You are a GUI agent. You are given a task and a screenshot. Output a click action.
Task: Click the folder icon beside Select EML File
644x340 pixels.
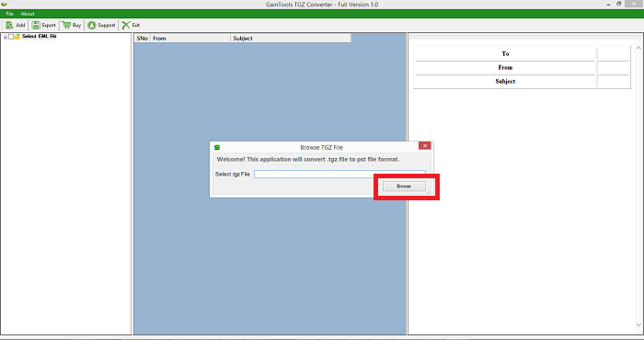tap(17, 37)
